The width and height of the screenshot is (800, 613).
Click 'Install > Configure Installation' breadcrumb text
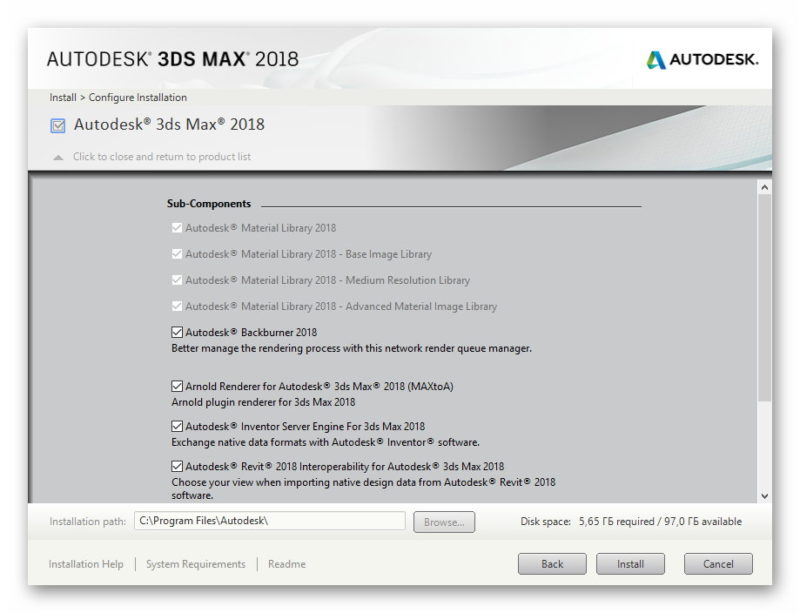(118, 97)
